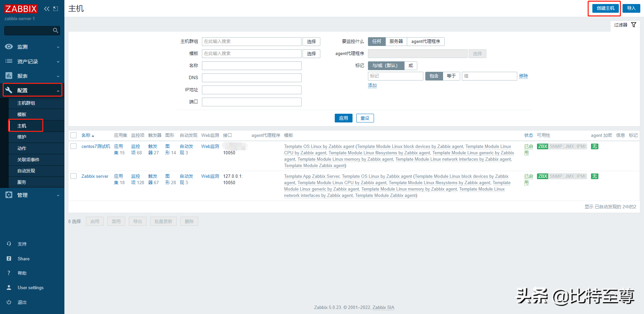Open 服务 submenu item
The height and width of the screenshot is (314, 644).
tap(36, 182)
